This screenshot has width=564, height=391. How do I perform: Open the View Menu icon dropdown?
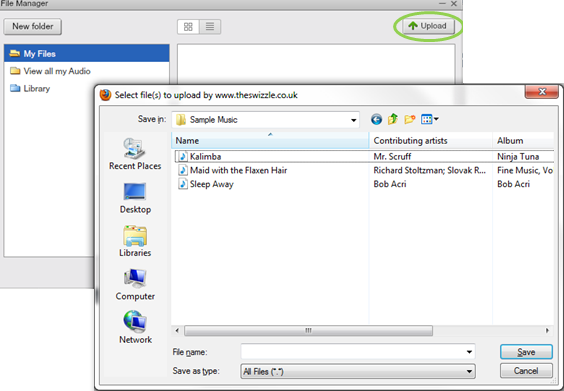point(430,119)
